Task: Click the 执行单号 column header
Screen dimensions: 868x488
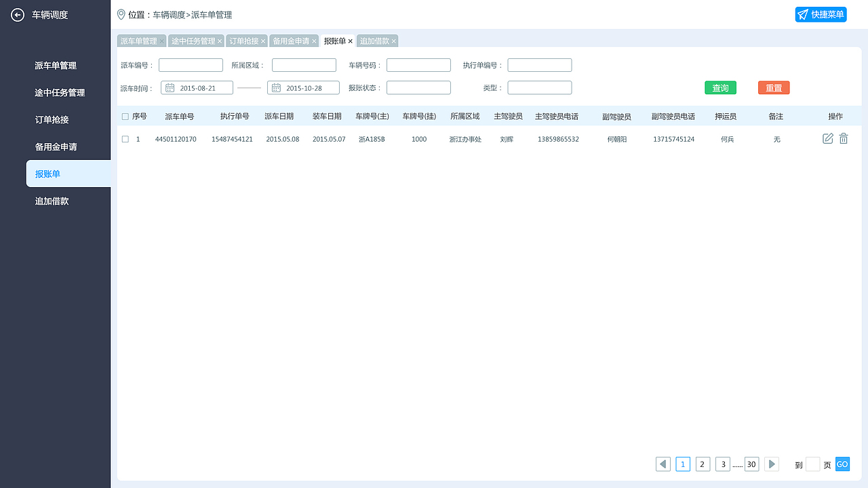Action: pos(235,117)
